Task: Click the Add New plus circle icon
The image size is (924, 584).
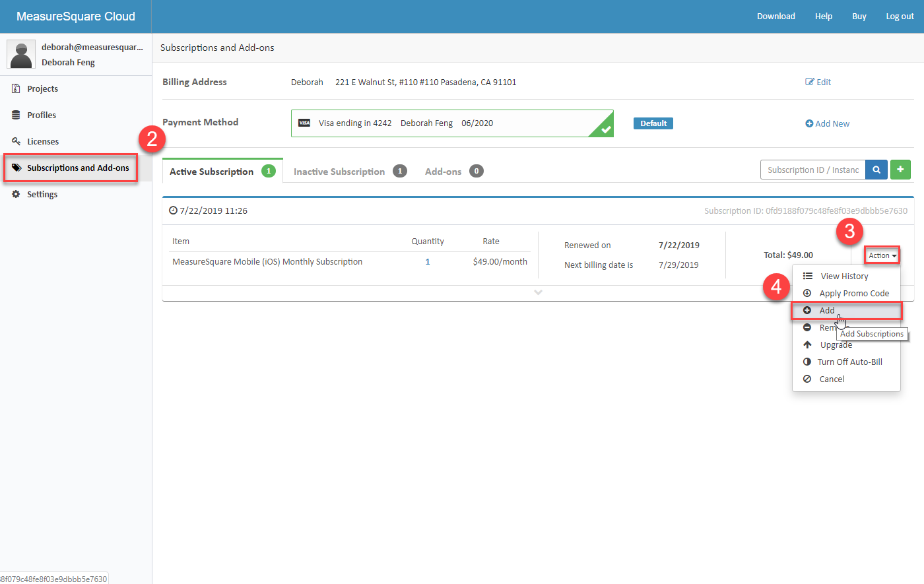Action: (x=809, y=123)
